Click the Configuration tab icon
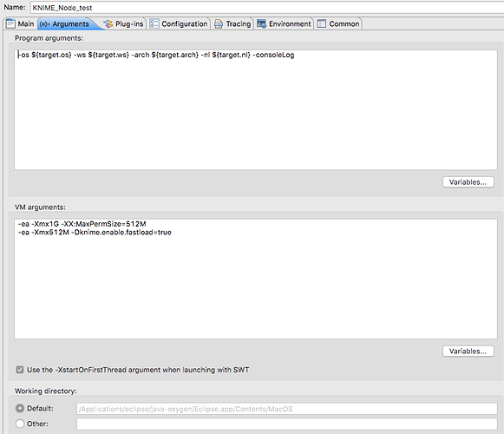The width and height of the screenshot is (504, 434). (154, 23)
